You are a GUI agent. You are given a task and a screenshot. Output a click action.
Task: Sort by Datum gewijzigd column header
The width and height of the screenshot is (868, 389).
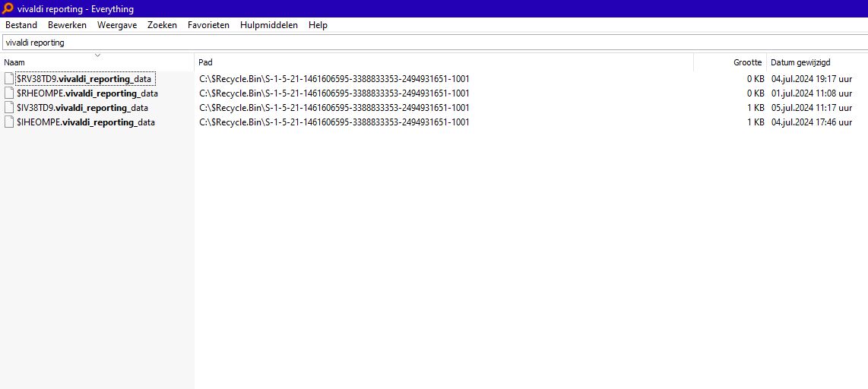[x=817, y=62]
